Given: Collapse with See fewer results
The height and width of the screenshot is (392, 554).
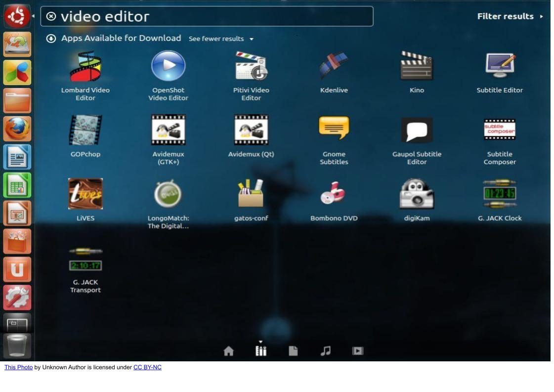Looking at the screenshot, I should click(221, 39).
